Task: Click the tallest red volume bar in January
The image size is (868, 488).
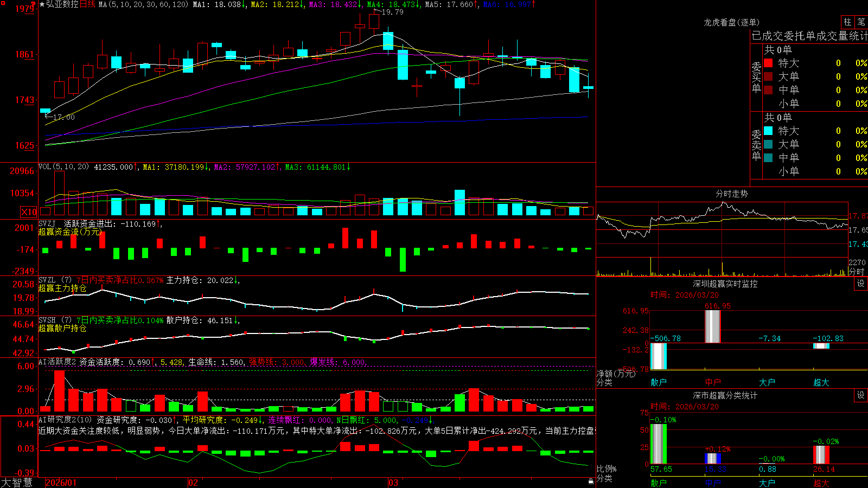Action: 59,194
